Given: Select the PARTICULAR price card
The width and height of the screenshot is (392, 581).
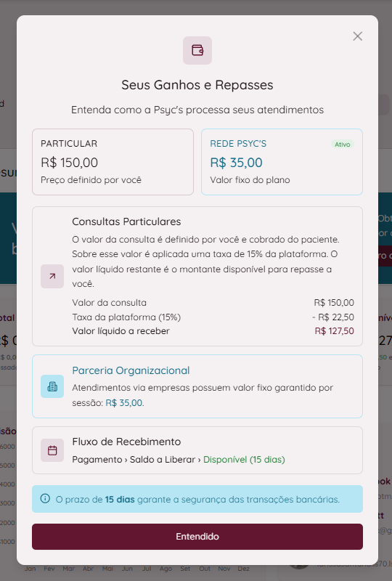Looking at the screenshot, I should 113,162.
